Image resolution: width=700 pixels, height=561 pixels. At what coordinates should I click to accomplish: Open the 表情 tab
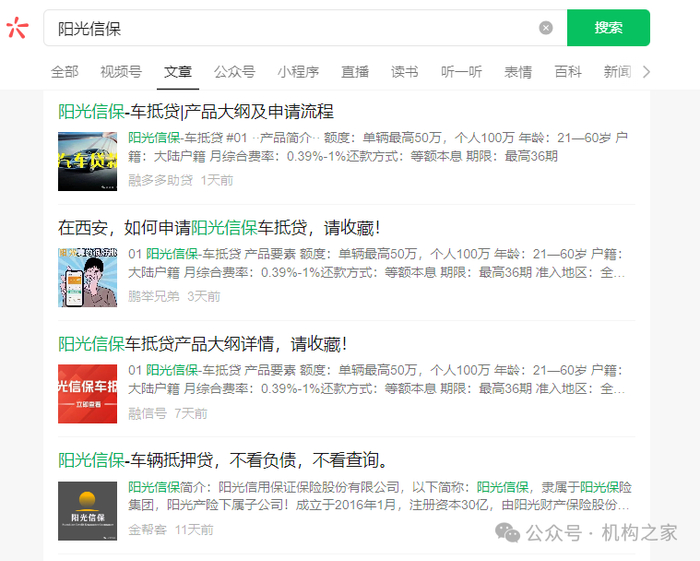click(x=518, y=71)
